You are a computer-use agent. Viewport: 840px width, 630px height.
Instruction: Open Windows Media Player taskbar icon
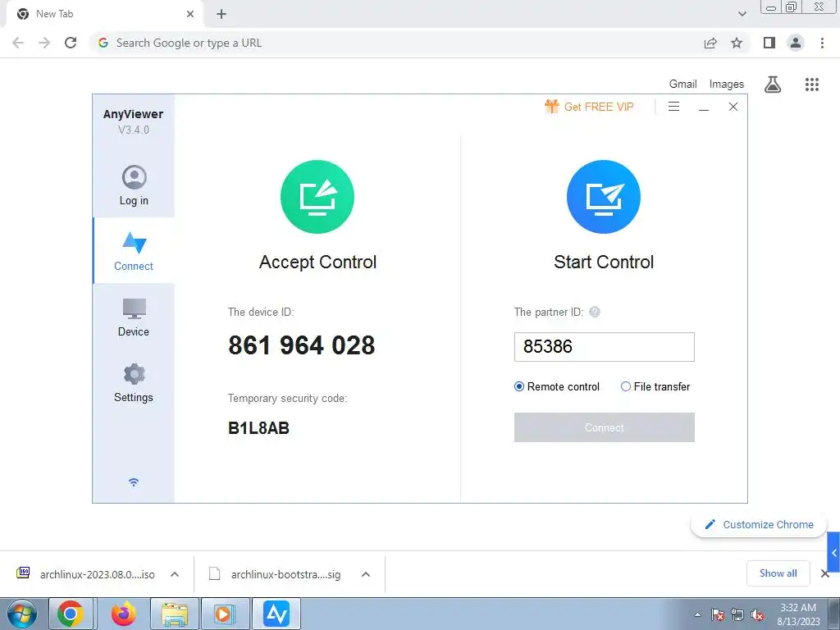pos(224,614)
